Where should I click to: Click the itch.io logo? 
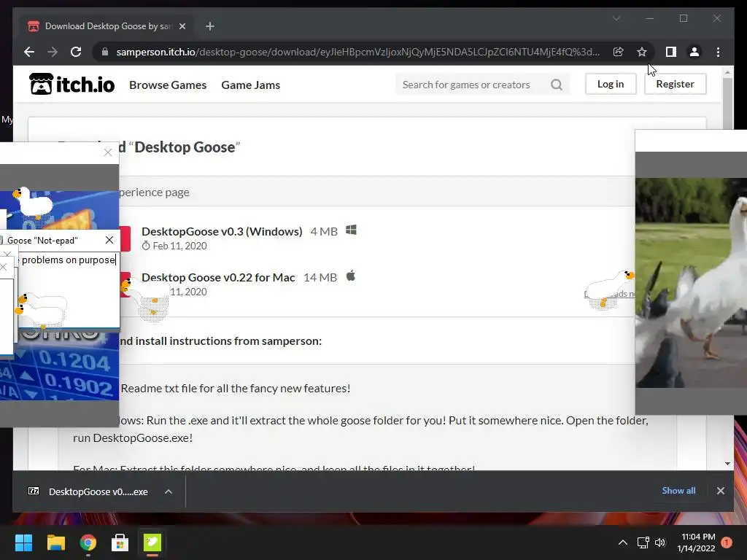click(72, 85)
